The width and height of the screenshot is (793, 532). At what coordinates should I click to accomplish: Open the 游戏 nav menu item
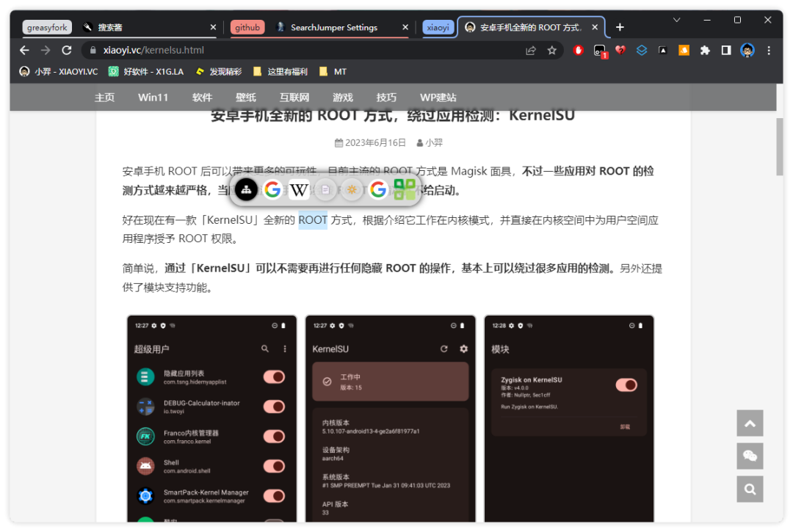coord(342,98)
